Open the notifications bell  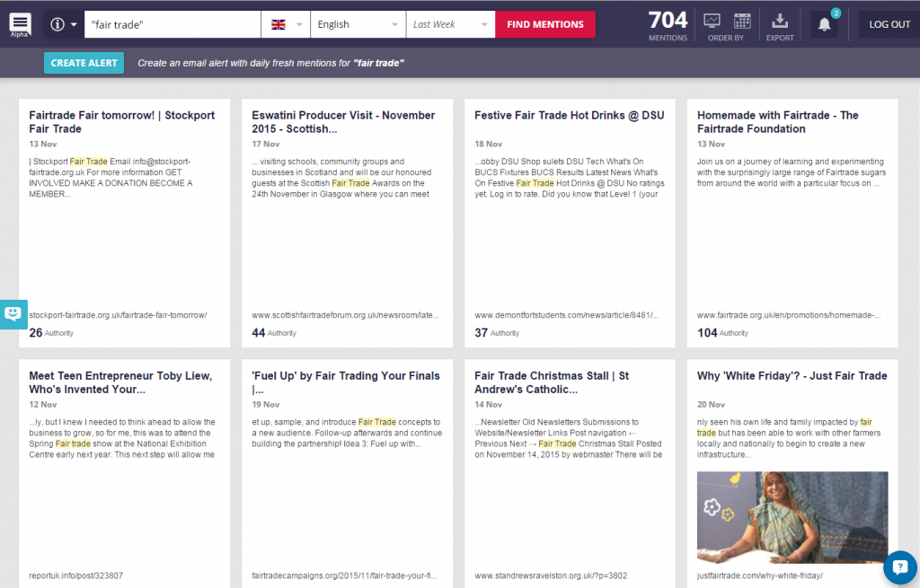pyautogui.click(x=825, y=25)
